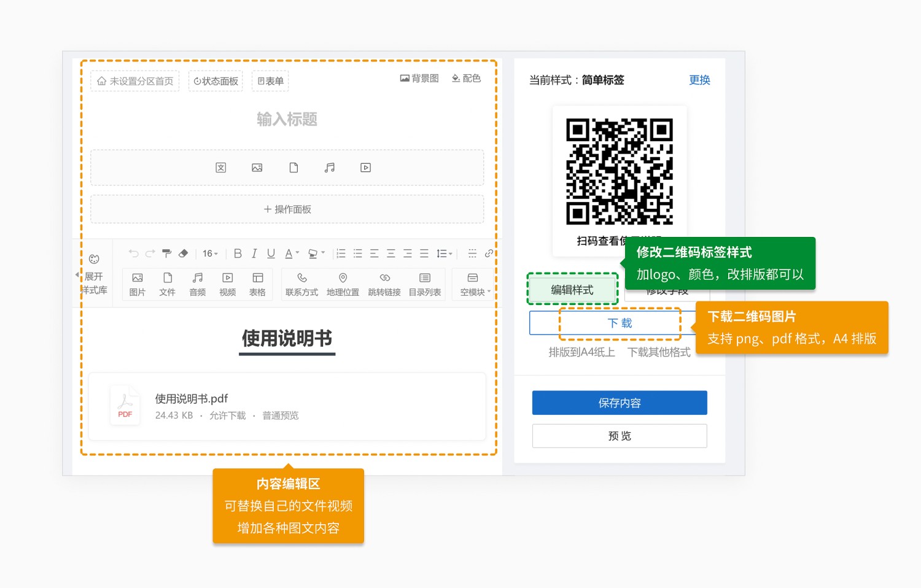Viewport: 921px width, 588px height.
Task: Open 展开样式库 palette style library
Action: (94, 276)
